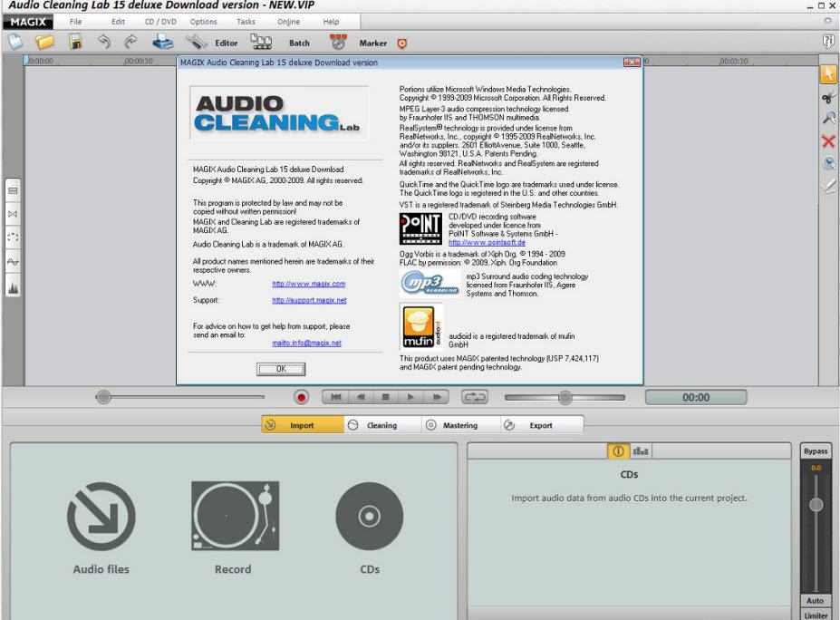Open the Edit menu
840x620 pixels.
pyautogui.click(x=118, y=22)
